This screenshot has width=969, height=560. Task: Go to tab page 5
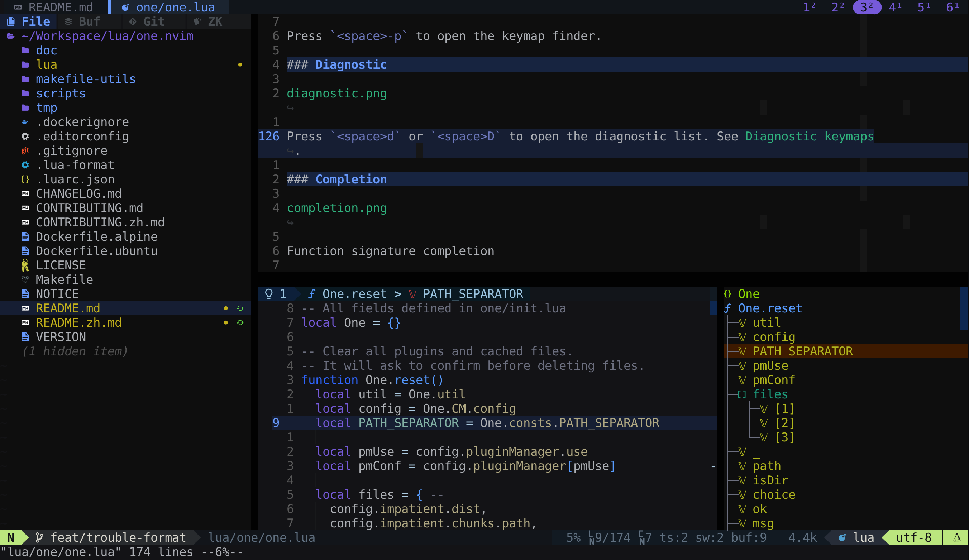coord(923,7)
